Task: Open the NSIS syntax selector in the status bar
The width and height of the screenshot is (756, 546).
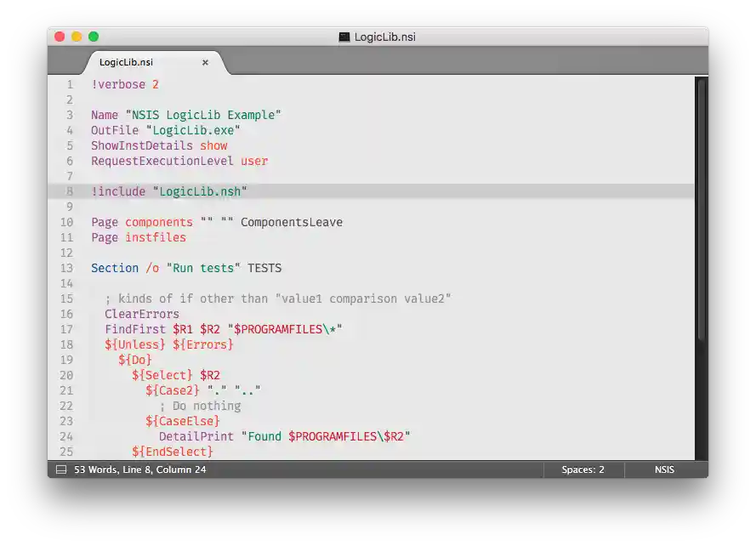Action: (663, 469)
